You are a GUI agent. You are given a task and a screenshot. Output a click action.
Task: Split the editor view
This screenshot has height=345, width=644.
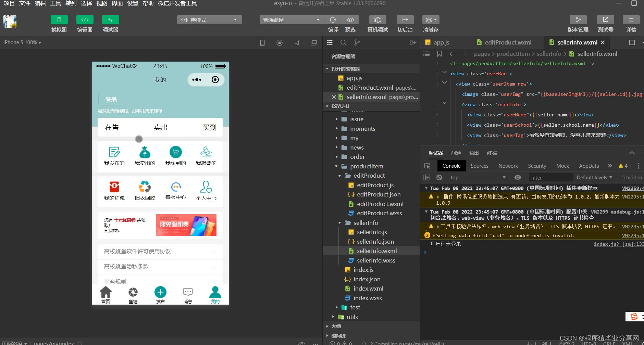(632, 42)
